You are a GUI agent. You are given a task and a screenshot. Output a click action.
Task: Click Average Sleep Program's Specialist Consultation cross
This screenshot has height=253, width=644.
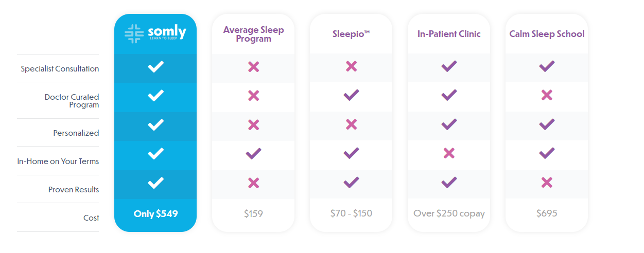point(253,67)
